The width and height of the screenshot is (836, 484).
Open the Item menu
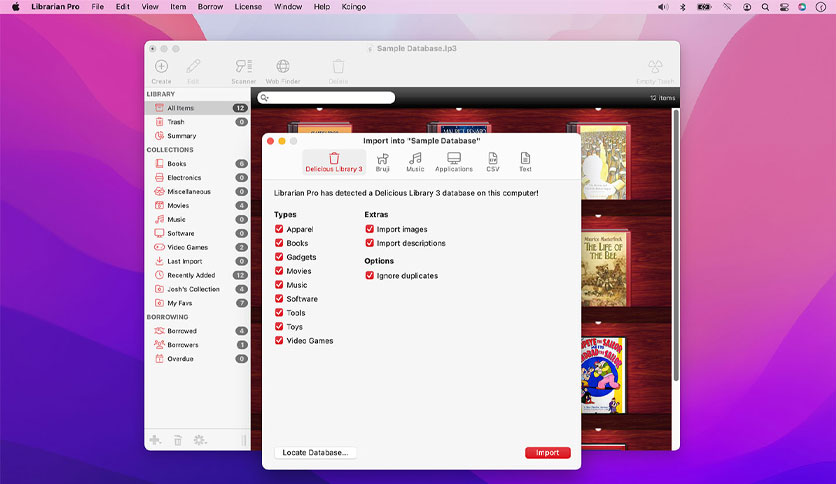178,6
